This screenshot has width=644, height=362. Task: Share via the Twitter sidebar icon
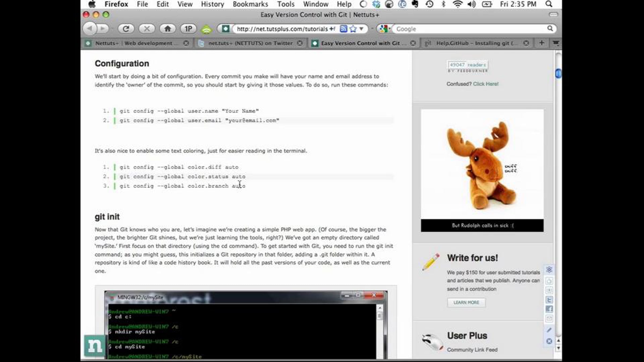pos(549,300)
